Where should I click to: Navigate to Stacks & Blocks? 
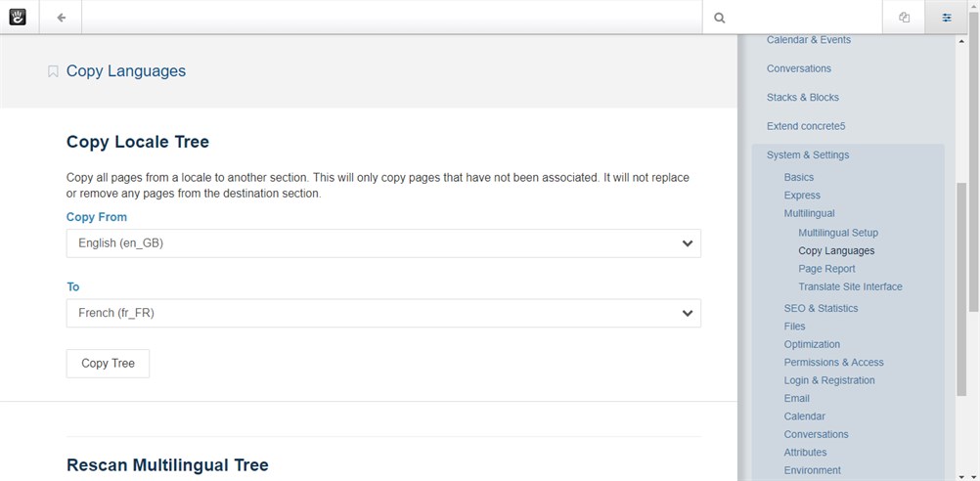tap(802, 98)
